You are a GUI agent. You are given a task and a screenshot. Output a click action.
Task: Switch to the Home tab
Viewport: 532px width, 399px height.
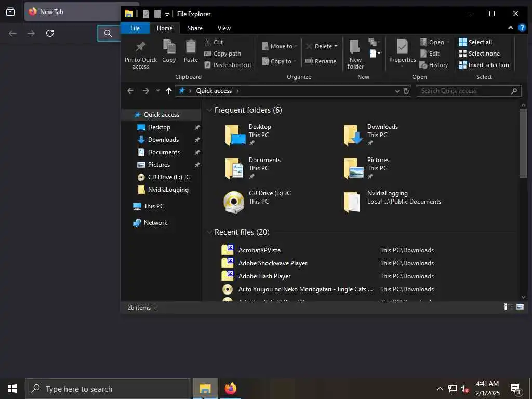pyautogui.click(x=165, y=28)
